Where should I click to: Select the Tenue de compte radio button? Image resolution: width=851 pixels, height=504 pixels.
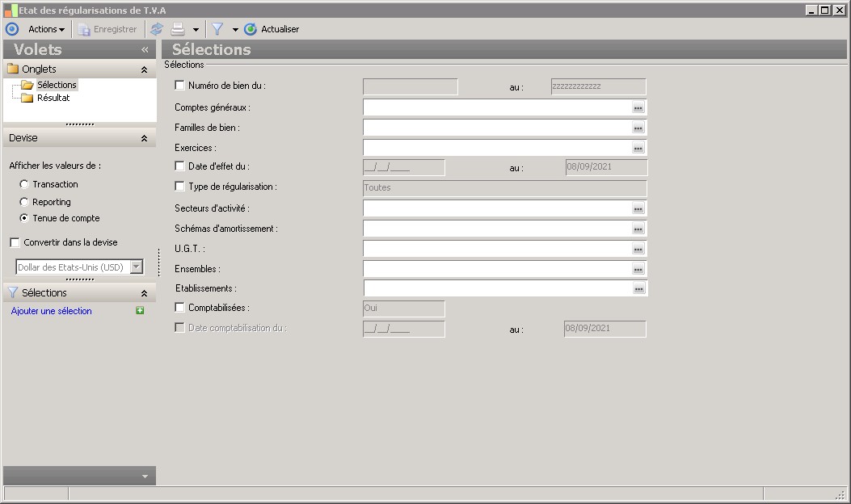[x=24, y=218]
